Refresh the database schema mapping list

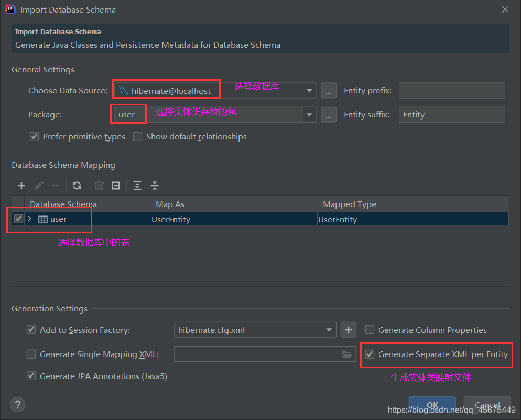77,186
